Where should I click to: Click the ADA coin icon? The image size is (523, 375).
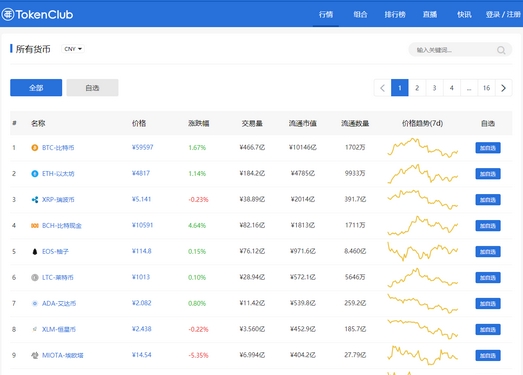tap(35, 303)
